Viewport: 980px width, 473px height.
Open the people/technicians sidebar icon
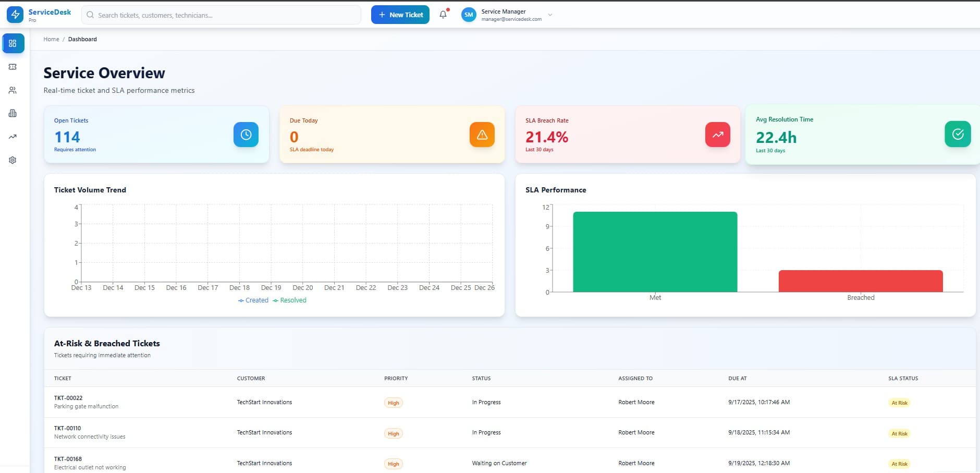tap(13, 90)
